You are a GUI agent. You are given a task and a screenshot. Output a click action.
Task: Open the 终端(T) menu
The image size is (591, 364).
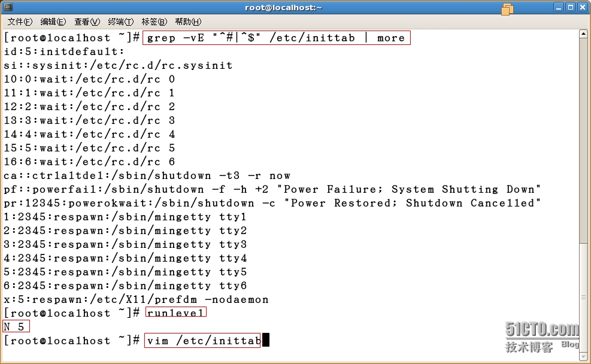(120, 22)
